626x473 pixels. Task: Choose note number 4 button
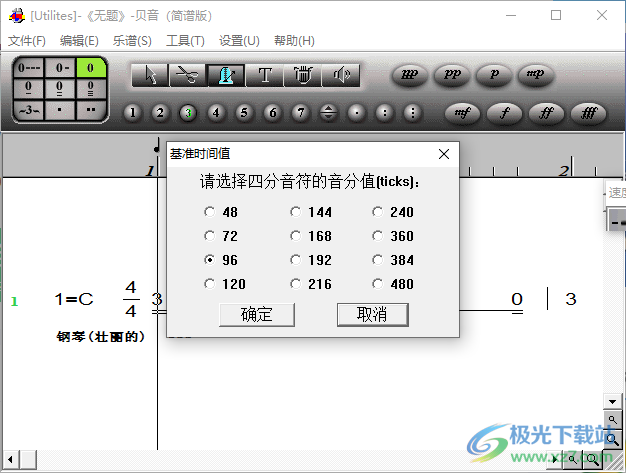[x=216, y=113]
